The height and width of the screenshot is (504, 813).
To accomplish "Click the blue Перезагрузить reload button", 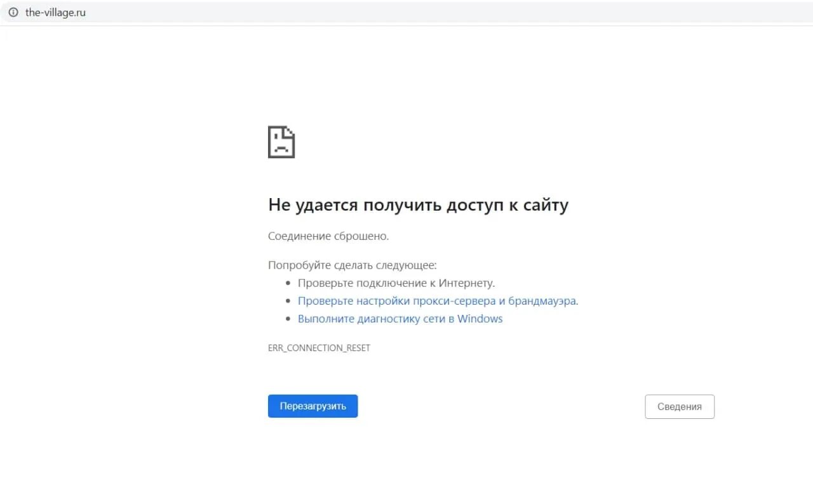I will point(313,406).
